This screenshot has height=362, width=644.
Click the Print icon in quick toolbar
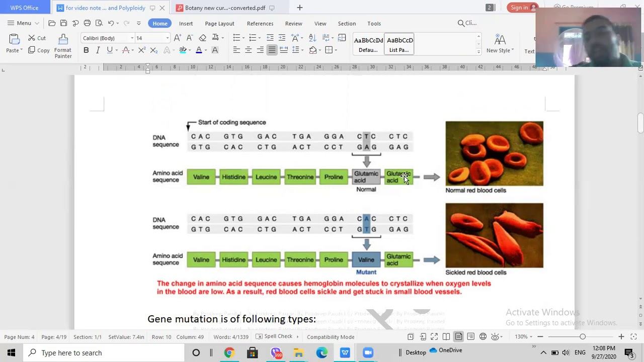pyautogui.click(x=87, y=23)
